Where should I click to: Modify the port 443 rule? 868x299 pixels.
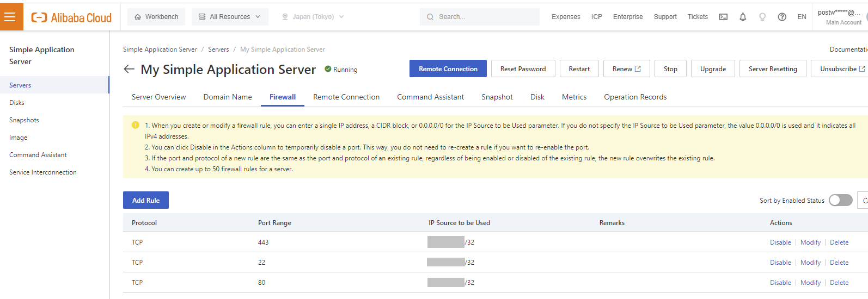pyautogui.click(x=810, y=242)
